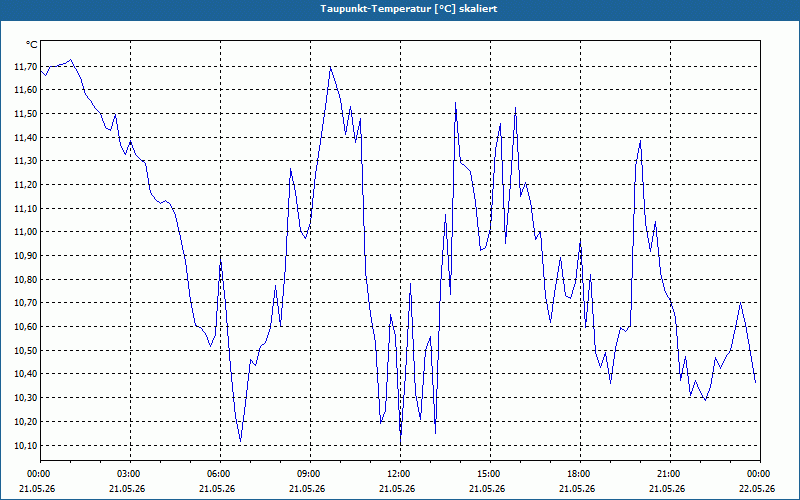This screenshot has height=500, width=800.
Task: Select the 03:00 time label on the x-axis
Action: (127, 474)
